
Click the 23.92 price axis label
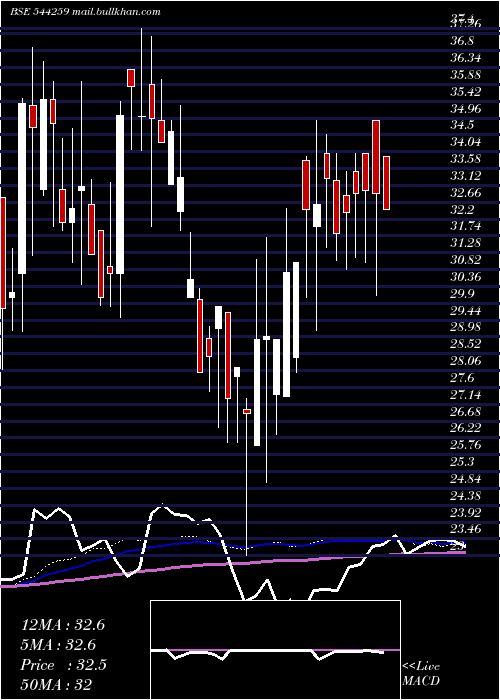pyautogui.click(x=466, y=512)
